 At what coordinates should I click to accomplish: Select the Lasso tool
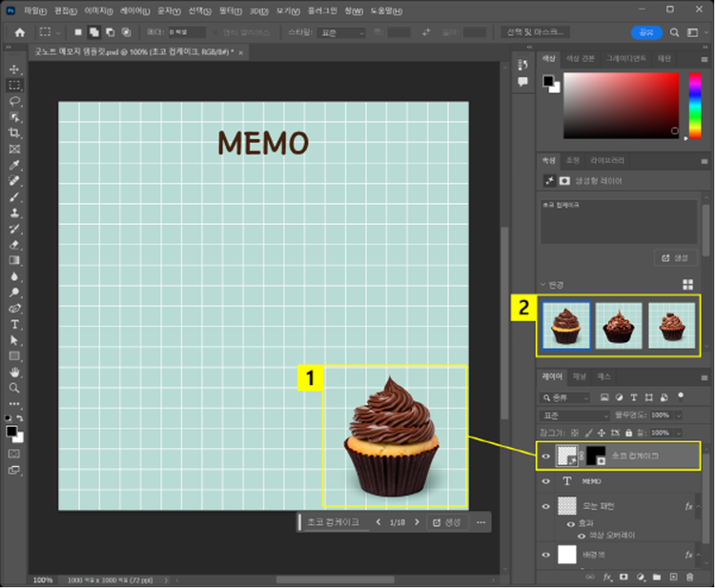pyautogui.click(x=14, y=100)
